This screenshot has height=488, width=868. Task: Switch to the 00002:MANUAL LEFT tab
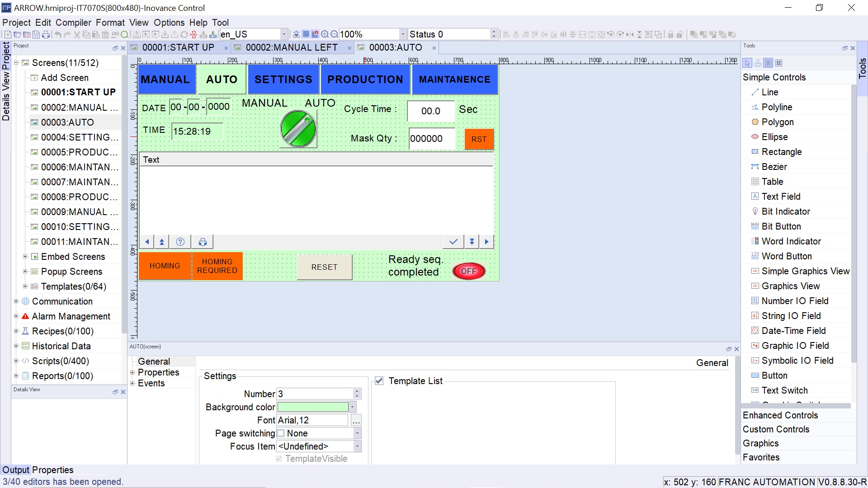point(292,47)
